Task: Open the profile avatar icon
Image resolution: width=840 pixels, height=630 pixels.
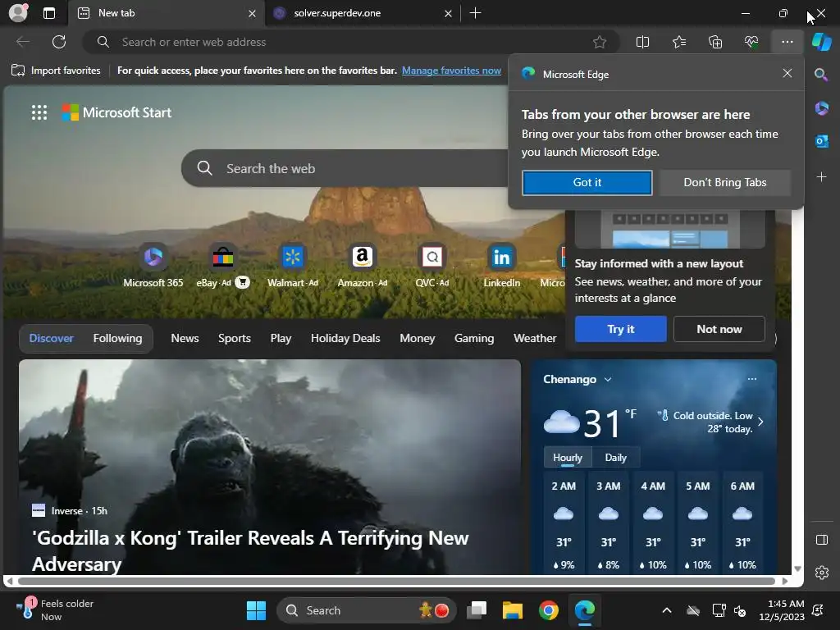Action: click(18, 13)
